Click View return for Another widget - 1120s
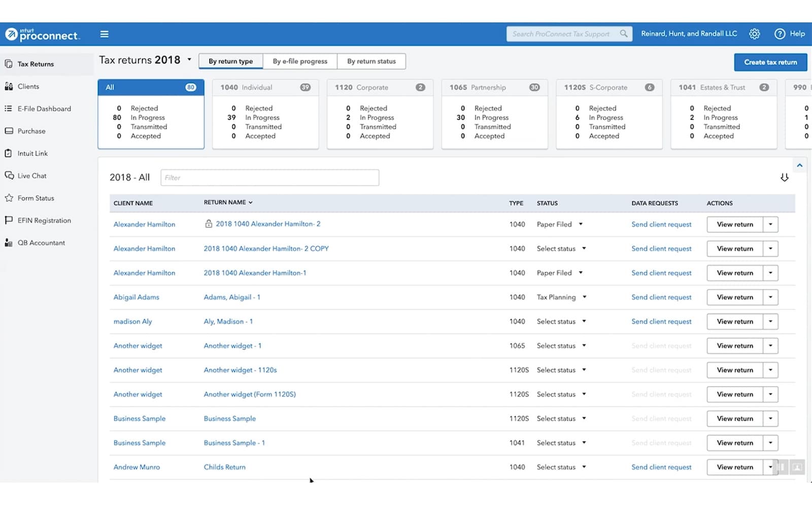Image resolution: width=812 pixels, height=505 pixels. click(735, 371)
